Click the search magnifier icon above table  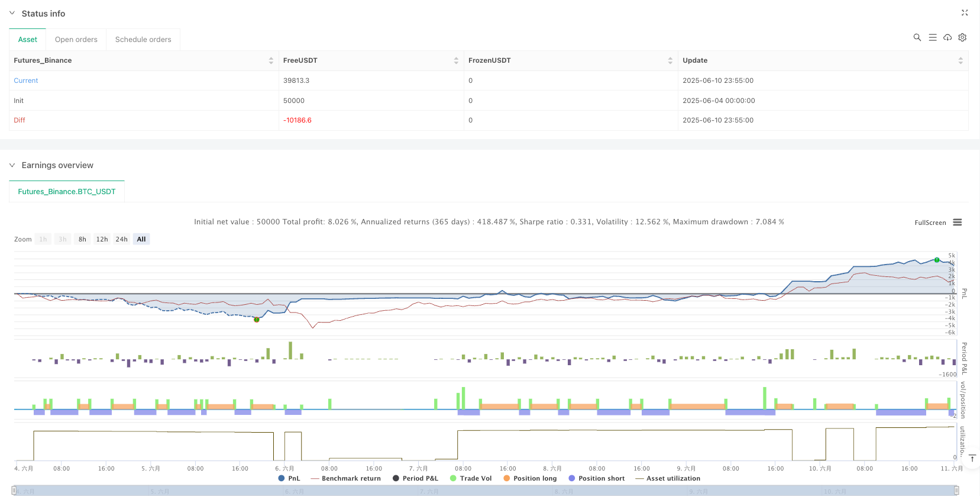(x=917, y=37)
